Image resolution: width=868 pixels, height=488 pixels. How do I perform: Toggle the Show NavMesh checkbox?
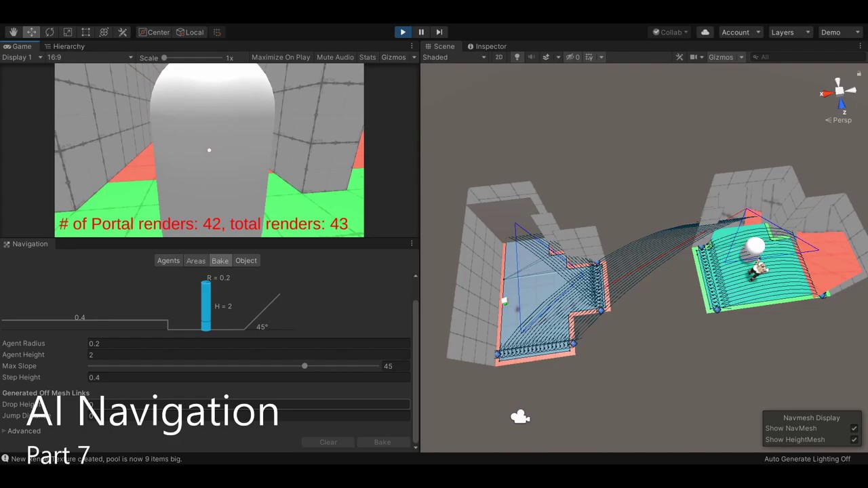(854, 428)
